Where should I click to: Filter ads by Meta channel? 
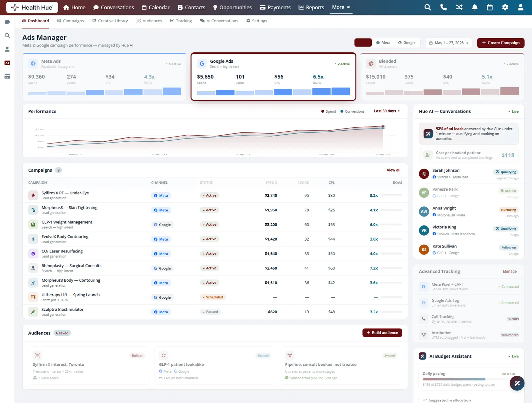point(383,43)
